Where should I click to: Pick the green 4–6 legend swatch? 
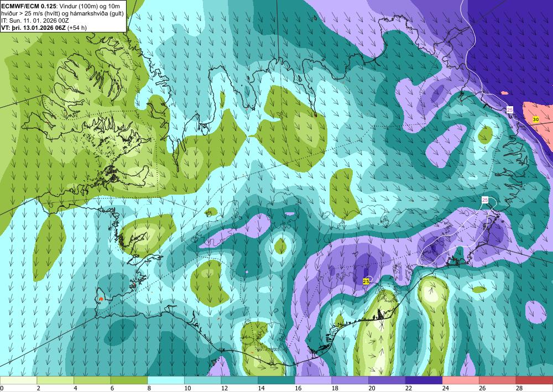pos(92,380)
